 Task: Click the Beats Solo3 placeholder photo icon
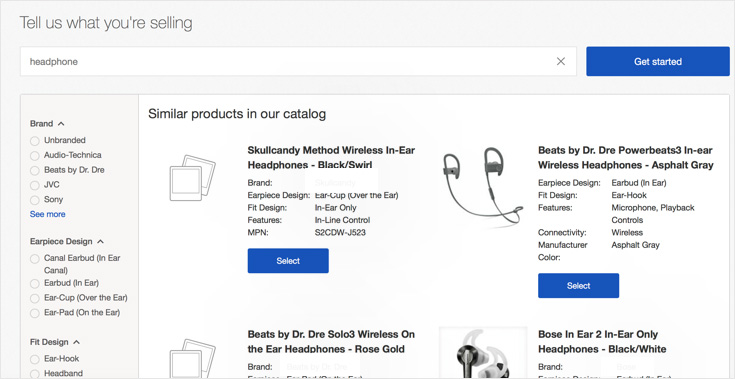point(192,359)
